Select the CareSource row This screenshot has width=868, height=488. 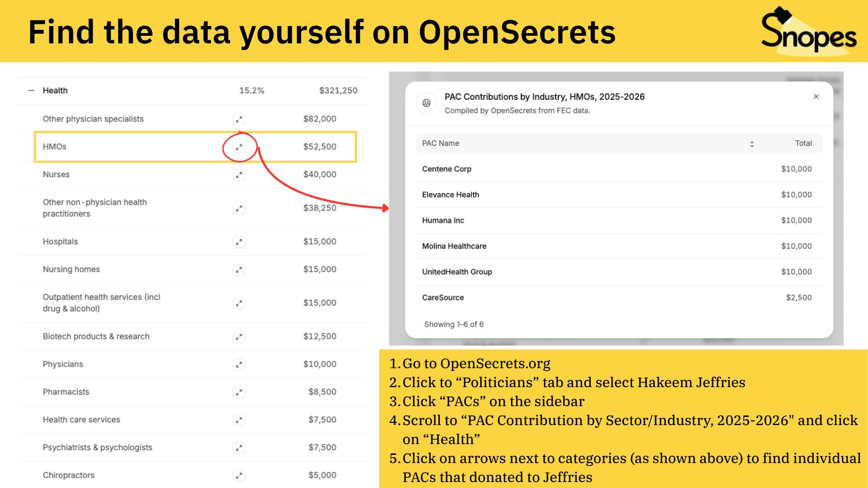(619, 298)
